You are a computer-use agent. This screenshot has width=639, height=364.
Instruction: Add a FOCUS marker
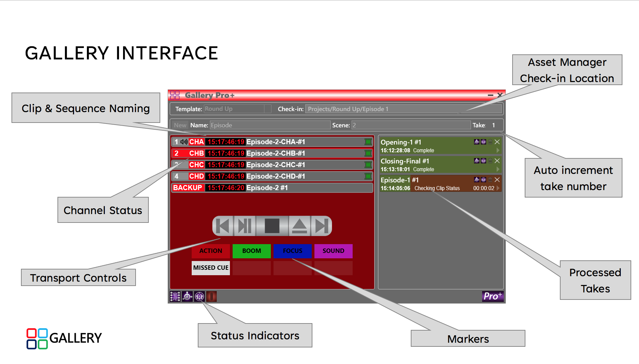292,251
